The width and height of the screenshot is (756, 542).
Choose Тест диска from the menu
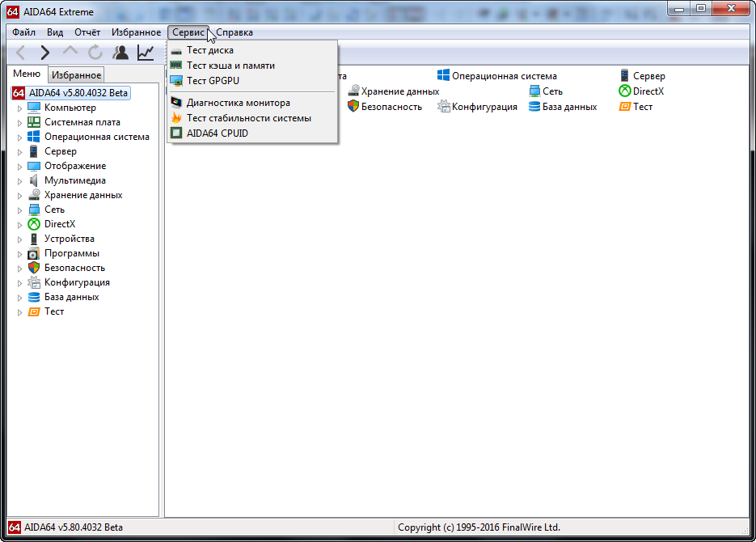tap(252, 50)
